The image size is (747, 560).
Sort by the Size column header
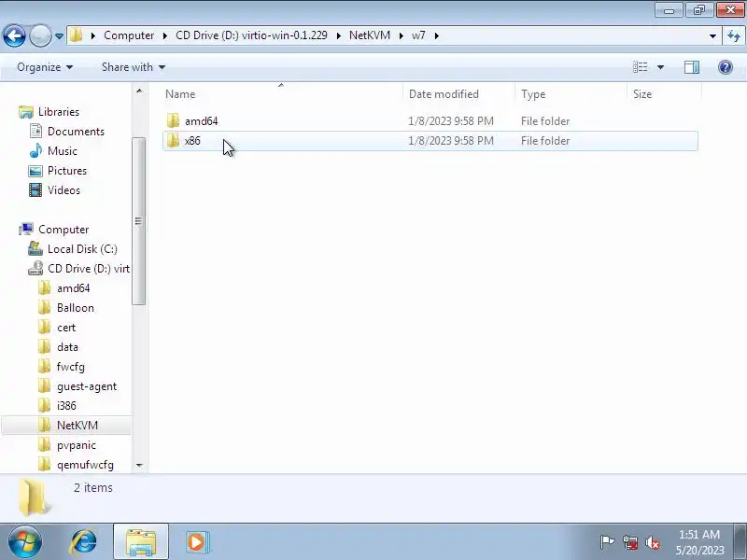point(664,94)
